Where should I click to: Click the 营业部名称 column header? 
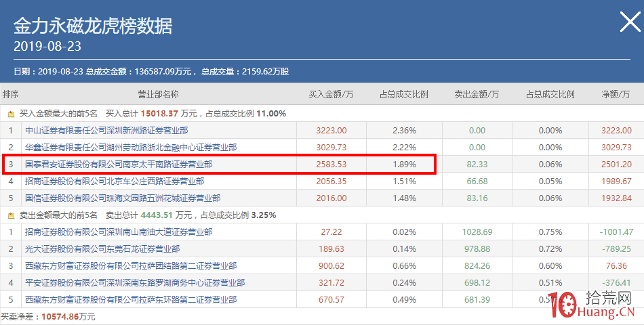[x=158, y=94]
